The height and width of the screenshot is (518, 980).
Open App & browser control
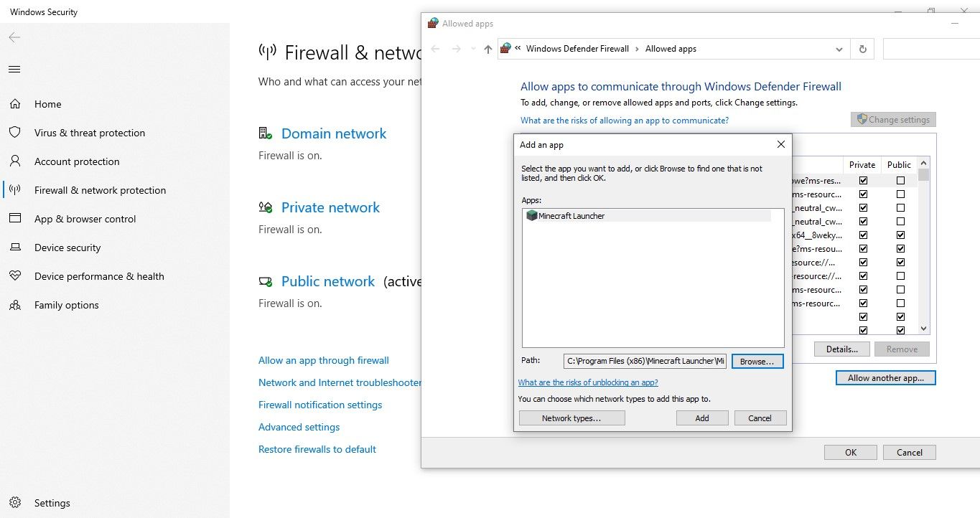[x=86, y=219]
